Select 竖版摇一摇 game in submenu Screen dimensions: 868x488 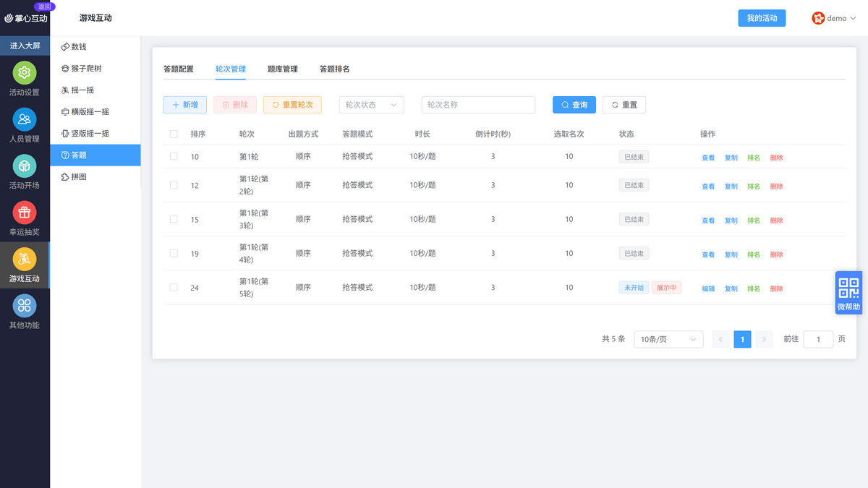[95, 133]
